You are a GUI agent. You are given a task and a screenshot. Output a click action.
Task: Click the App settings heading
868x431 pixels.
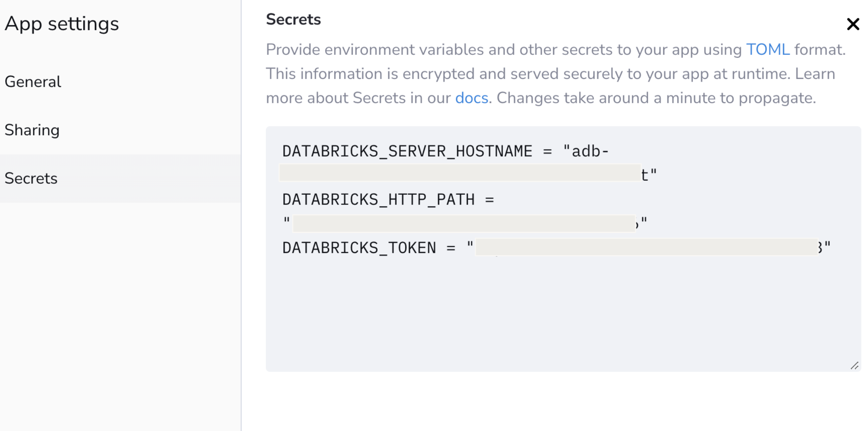click(62, 23)
